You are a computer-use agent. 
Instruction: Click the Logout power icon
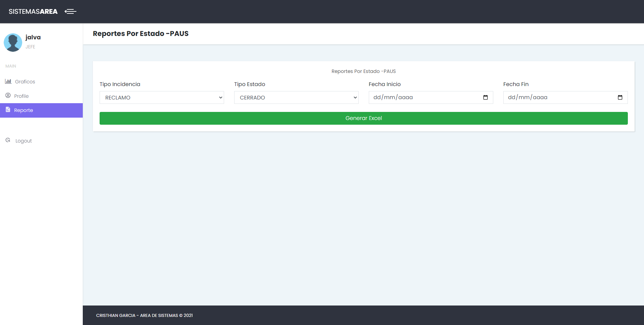8,140
